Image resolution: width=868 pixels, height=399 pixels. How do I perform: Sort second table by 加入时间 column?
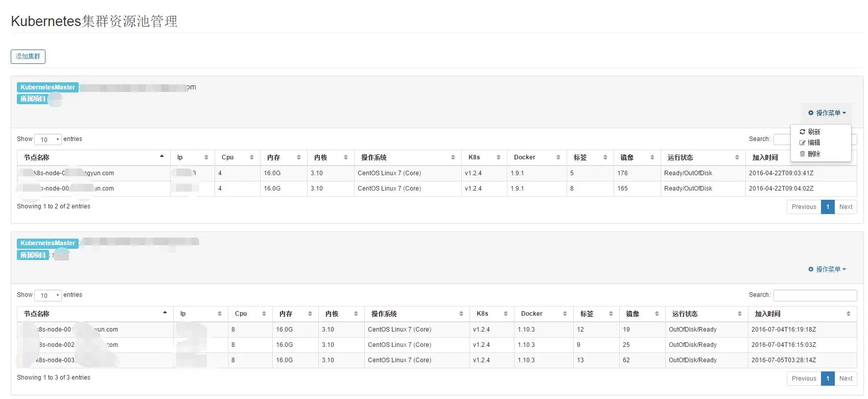(x=803, y=314)
